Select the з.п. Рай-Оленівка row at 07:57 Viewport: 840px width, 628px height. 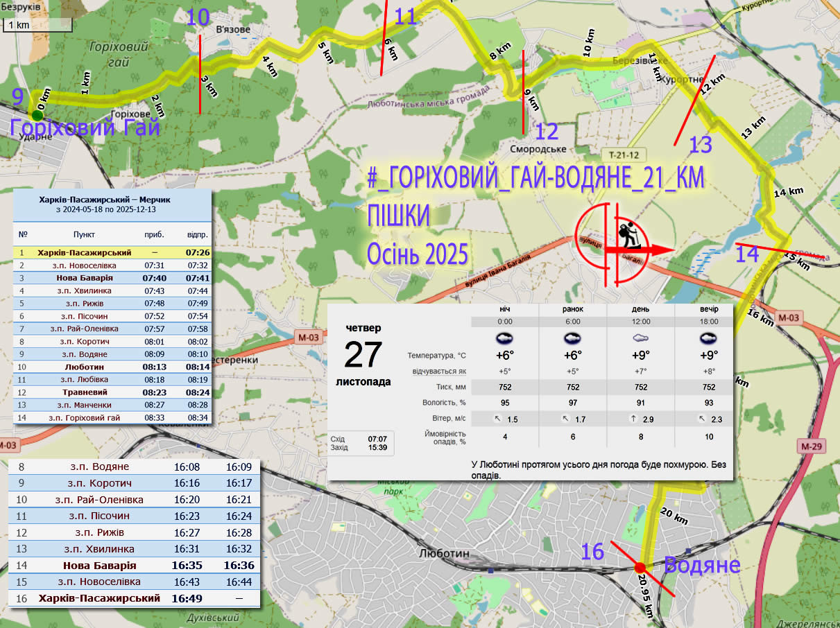[113, 329]
